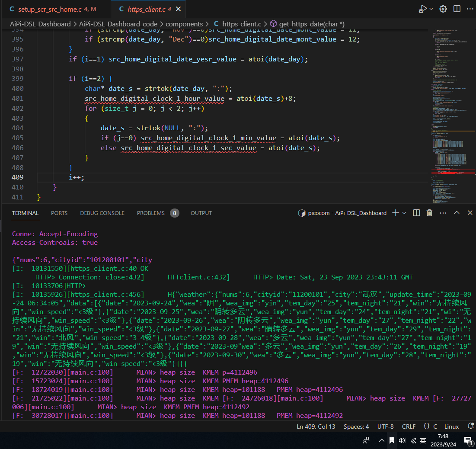This screenshot has width=476, height=449.
Task: Kill the terminal with the trash icon
Action: point(429,213)
